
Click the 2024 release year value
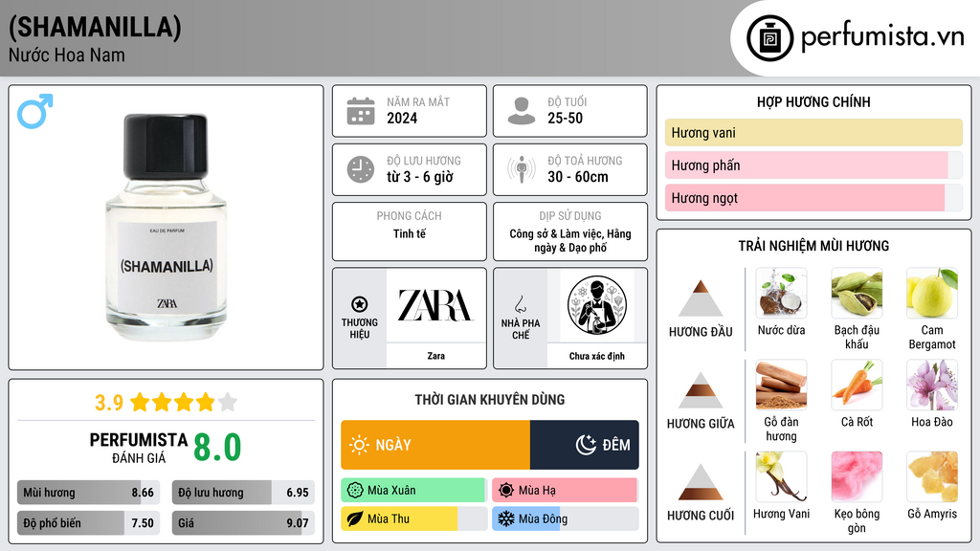click(402, 118)
